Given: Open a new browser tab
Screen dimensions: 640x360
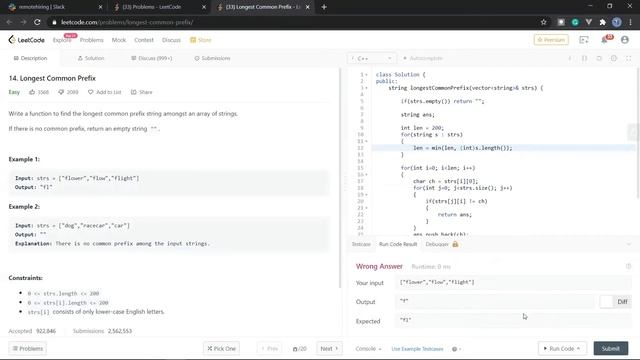Looking at the screenshot, I should [x=324, y=7].
